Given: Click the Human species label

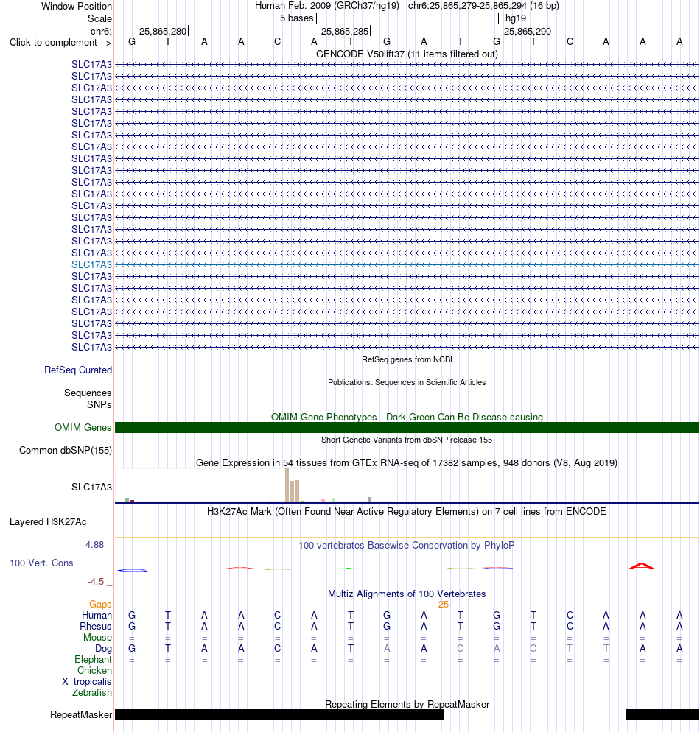Looking at the screenshot, I should click(x=97, y=616).
